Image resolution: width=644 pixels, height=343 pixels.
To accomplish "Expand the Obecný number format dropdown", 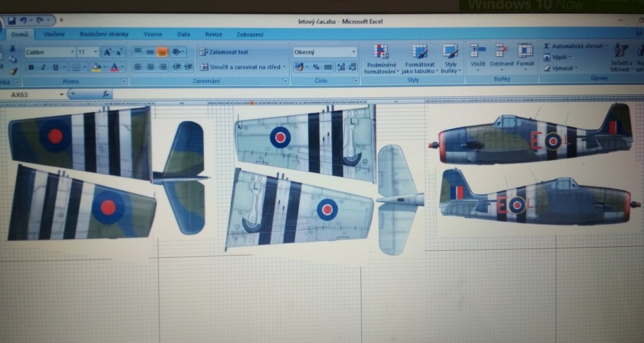I will pos(353,52).
